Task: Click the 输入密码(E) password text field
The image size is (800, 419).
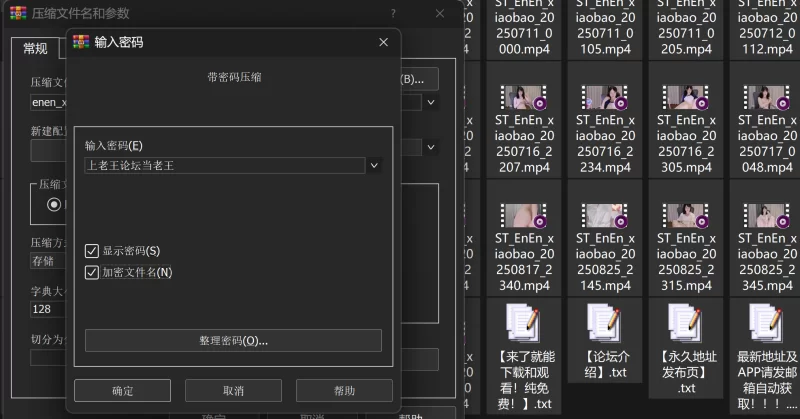Action: click(x=225, y=165)
